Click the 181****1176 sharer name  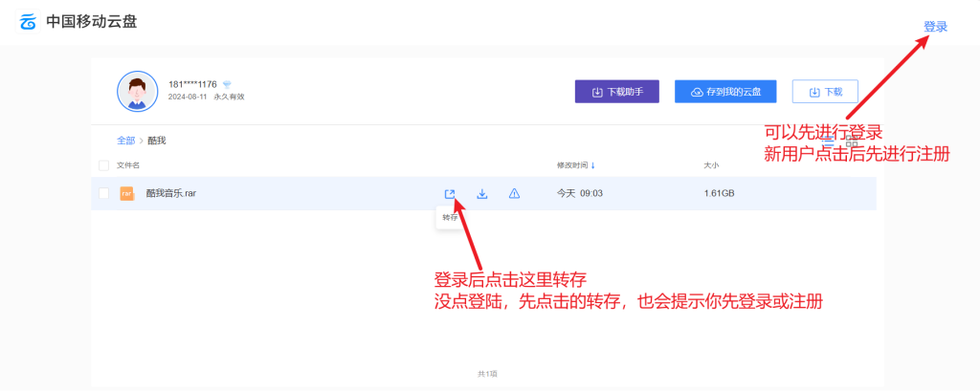[x=192, y=84]
